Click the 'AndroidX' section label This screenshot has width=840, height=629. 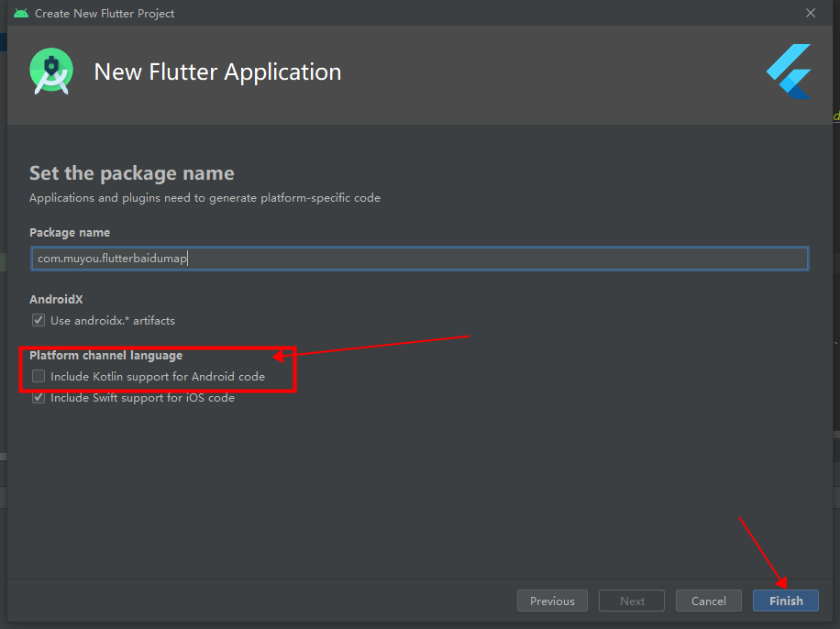(56, 299)
